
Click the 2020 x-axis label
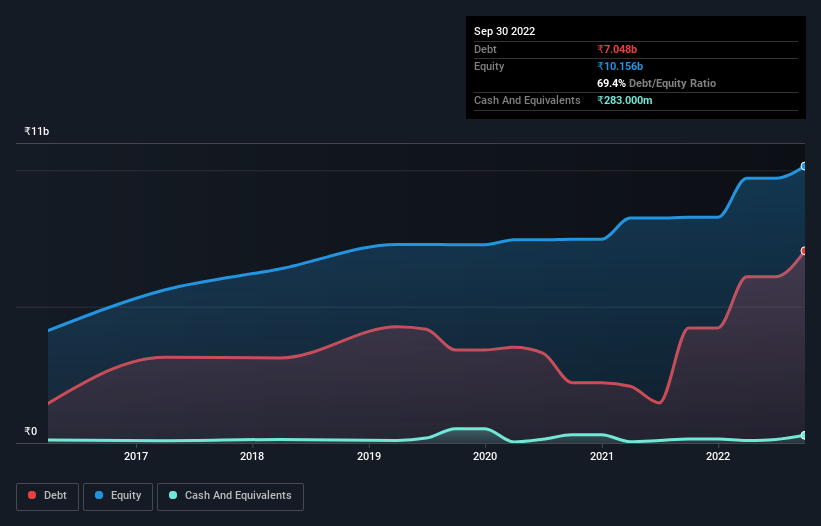[485, 456]
